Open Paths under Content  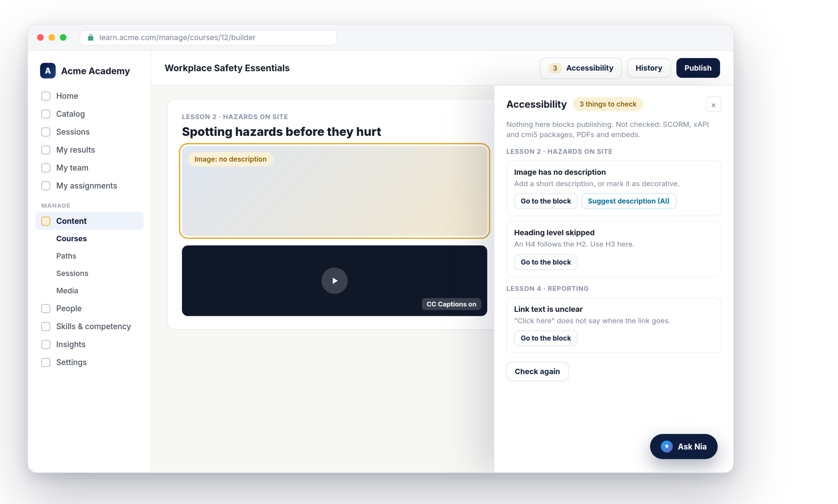click(66, 256)
